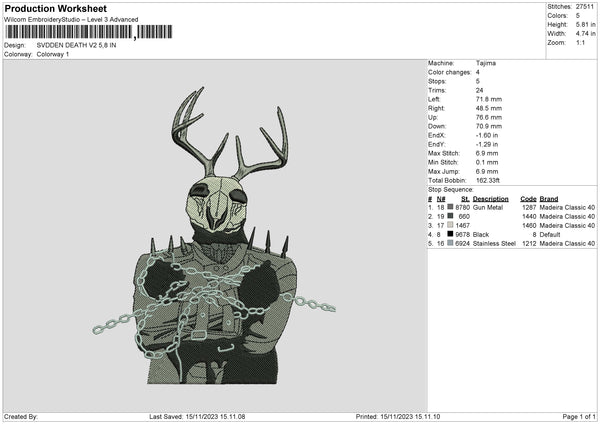Image resolution: width=600 pixels, height=424 pixels.
Task: Click the 'Stainless Steel' description text
Action: click(x=494, y=243)
